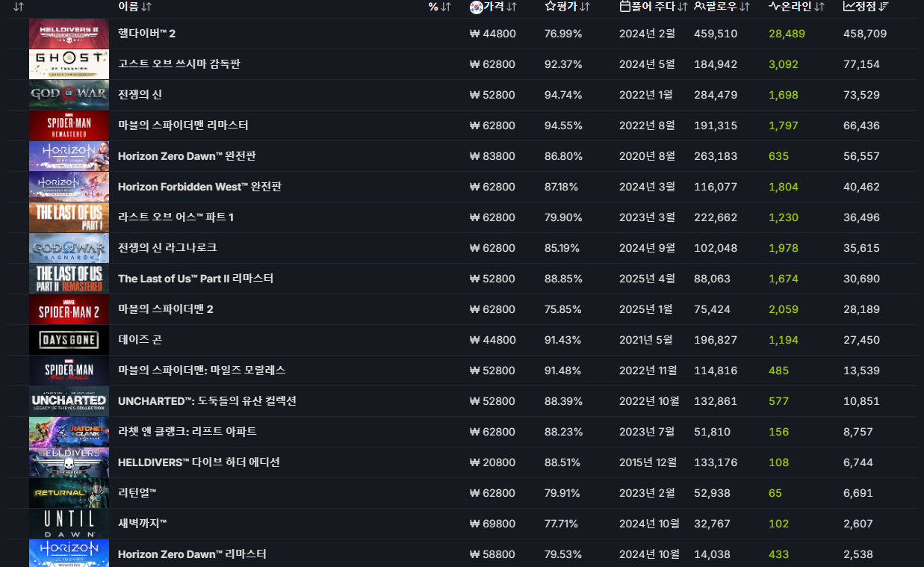Open the 헬다이버 2 game link
Viewport: 924px width, 567px height.
147,34
